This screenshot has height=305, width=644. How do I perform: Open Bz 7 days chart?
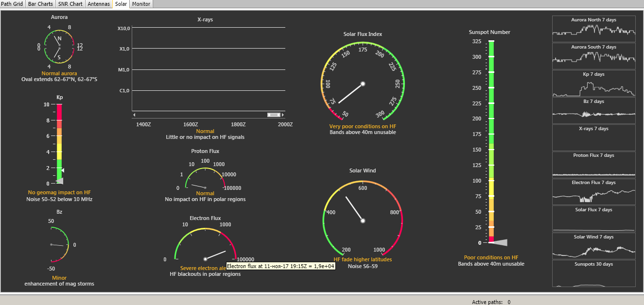click(x=593, y=110)
